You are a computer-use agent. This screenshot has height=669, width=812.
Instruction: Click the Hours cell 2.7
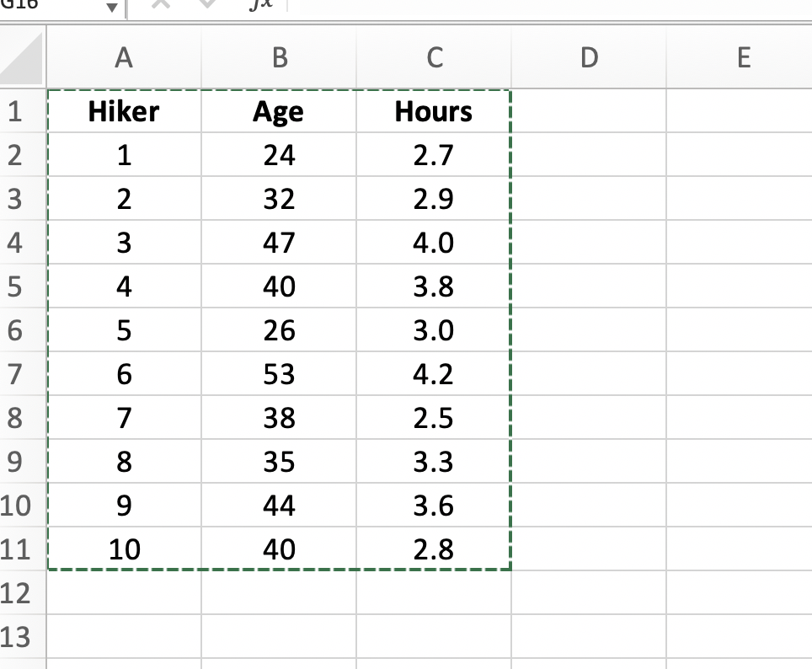coord(434,155)
